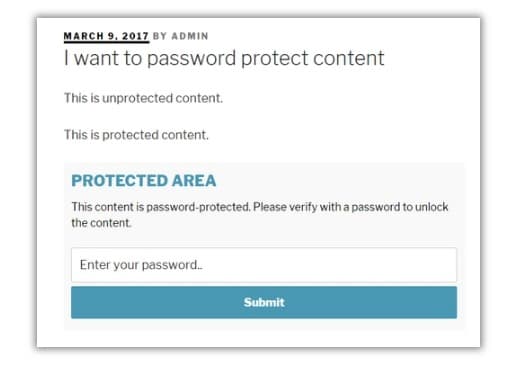
Task: Click the 'This is protected content.' paragraph
Action: (x=136, y=135)
